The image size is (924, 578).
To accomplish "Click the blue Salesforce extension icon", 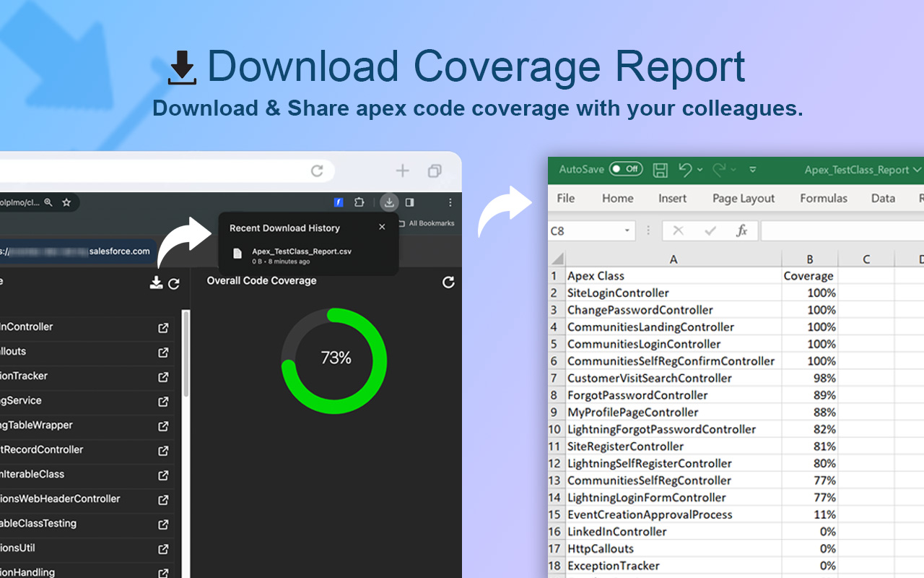I will point(339,202).
